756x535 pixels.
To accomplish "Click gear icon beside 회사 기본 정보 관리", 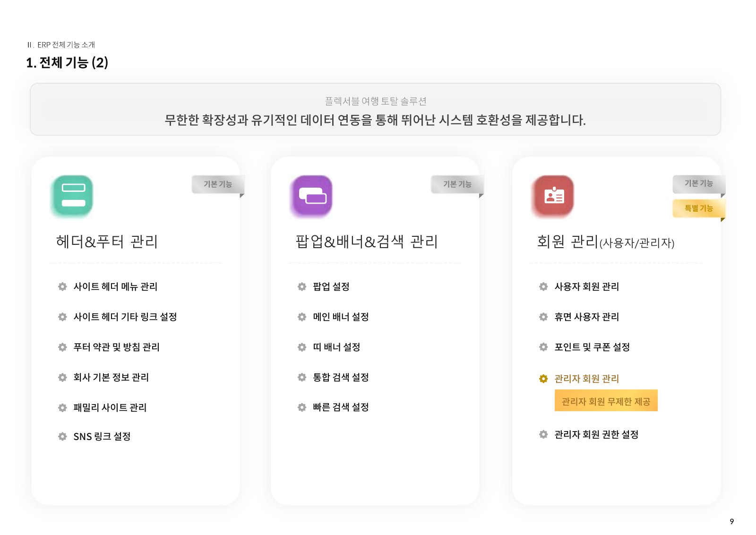I will (x=62, y=377).
